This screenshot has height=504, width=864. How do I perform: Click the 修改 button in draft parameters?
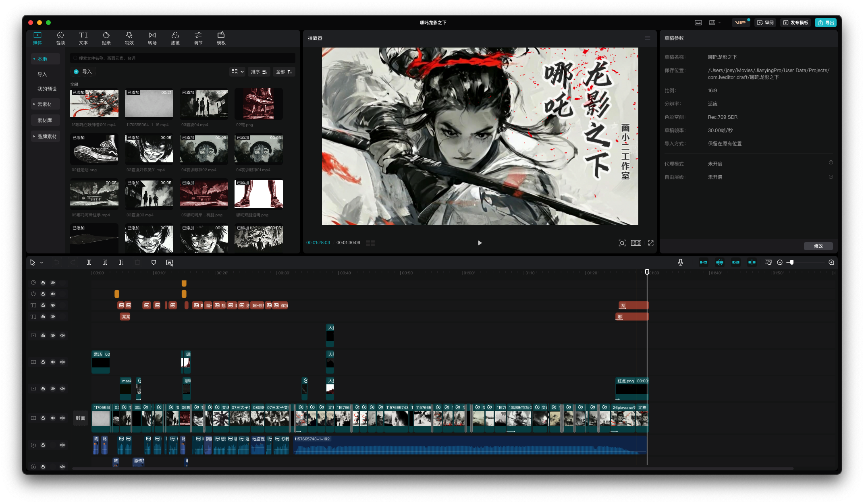[818, 246]
